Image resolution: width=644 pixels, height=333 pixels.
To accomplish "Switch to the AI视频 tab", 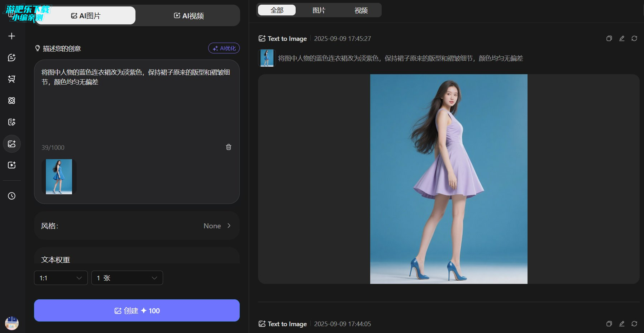I will coord(189,15).
